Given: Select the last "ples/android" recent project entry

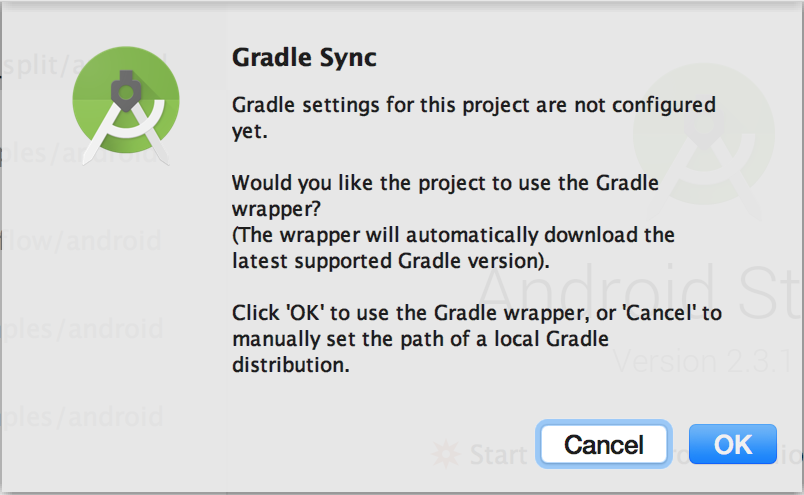Looking at the screenshot, I should click(80, 415).
